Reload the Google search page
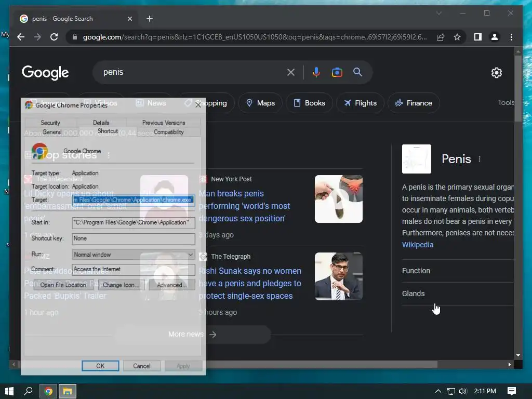 [x=54, y=37]
